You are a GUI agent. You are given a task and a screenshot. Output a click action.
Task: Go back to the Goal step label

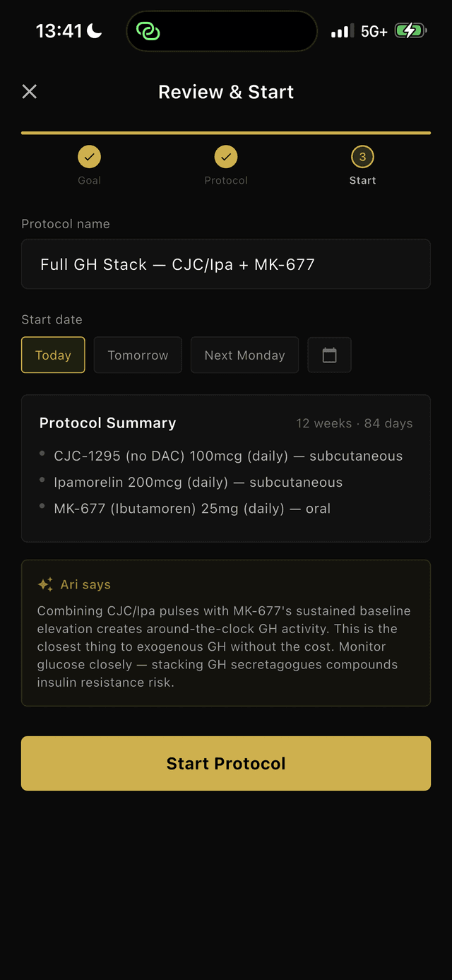(89, 180)
